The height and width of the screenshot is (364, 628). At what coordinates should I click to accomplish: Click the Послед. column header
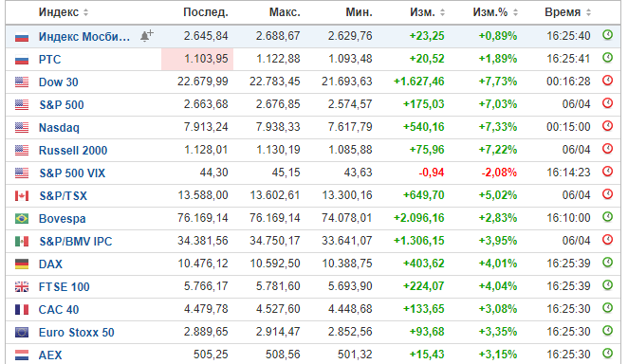point(206,12)
